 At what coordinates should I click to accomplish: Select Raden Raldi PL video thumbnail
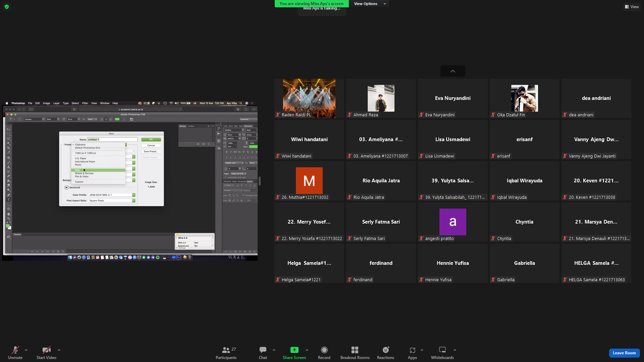309,99
